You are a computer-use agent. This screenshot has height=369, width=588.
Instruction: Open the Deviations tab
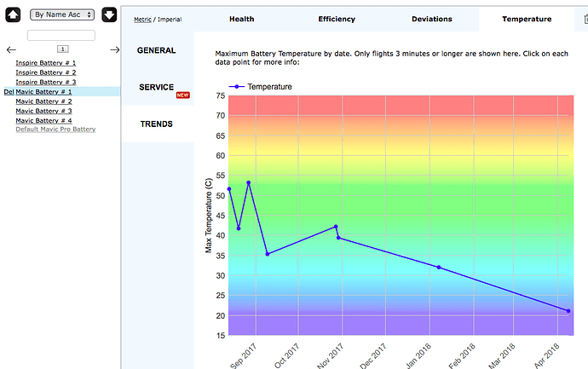pos(431,19)
